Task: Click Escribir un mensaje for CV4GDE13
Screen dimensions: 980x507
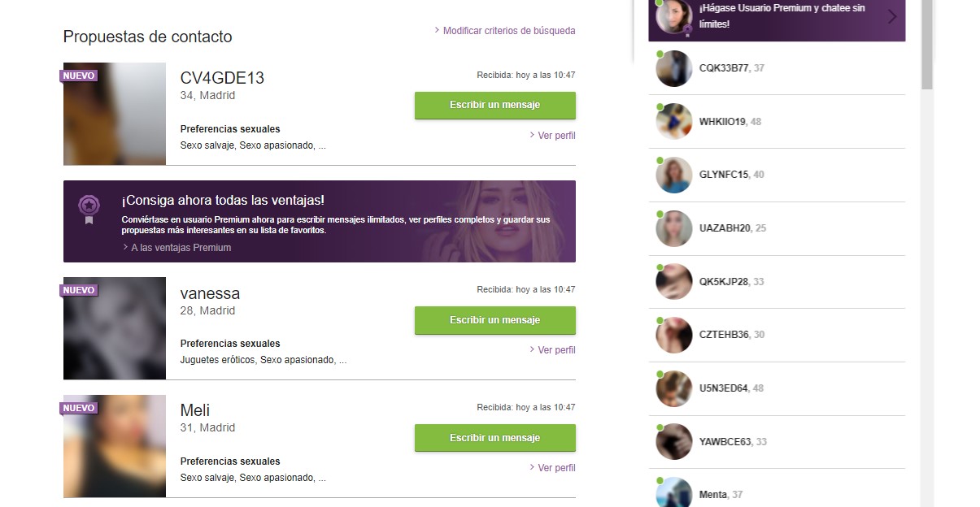Action: (495, 105)
